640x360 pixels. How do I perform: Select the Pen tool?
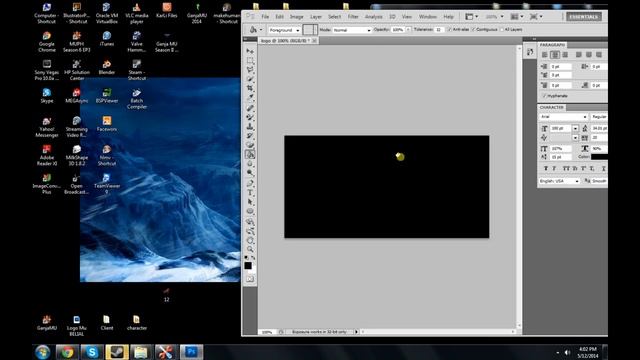coord(250,183)
